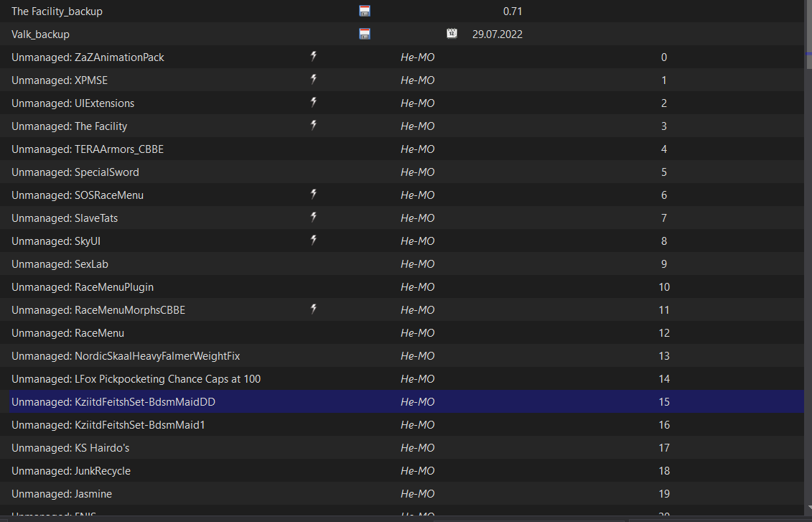
Task: Click install date 29.07.2022
Action: pyautogui.click(x=497, y=34)
